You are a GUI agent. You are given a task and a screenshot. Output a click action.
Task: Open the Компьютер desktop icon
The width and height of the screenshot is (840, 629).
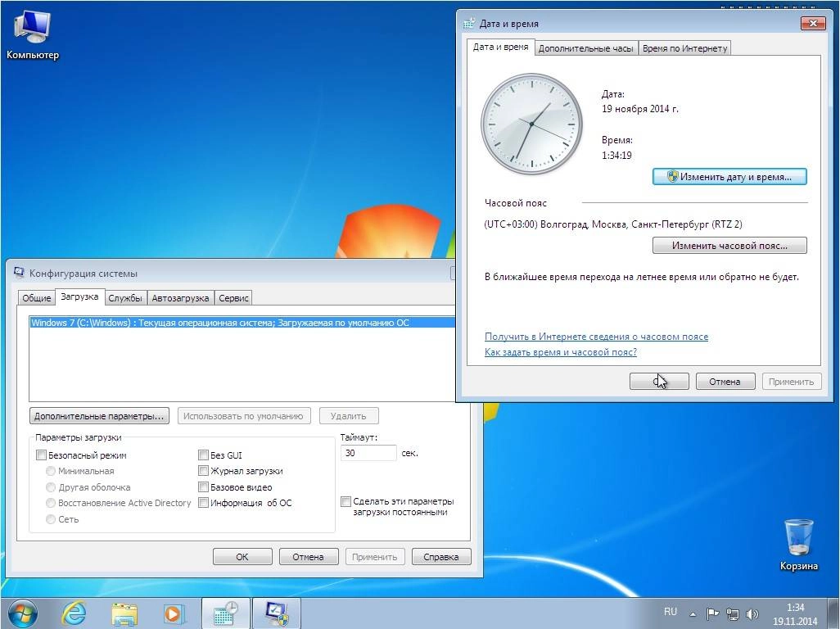tap(32, 35)
